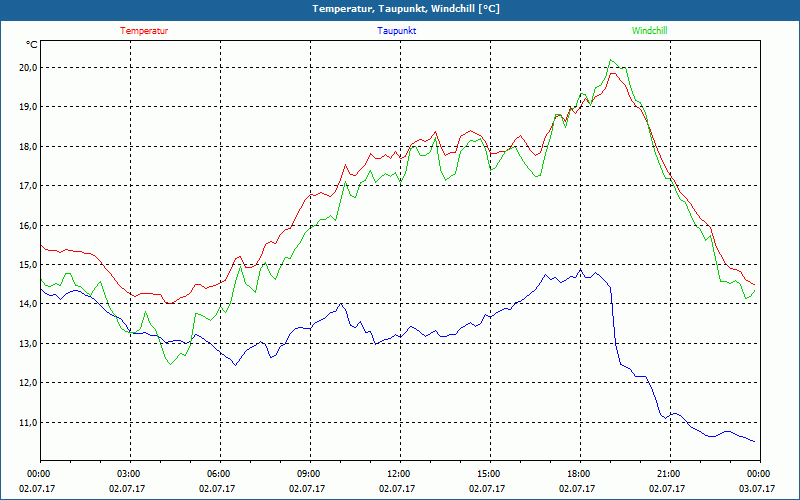Click the 03:00 time axis label
This screenshot has width=800, height=500.
(131, 473)
